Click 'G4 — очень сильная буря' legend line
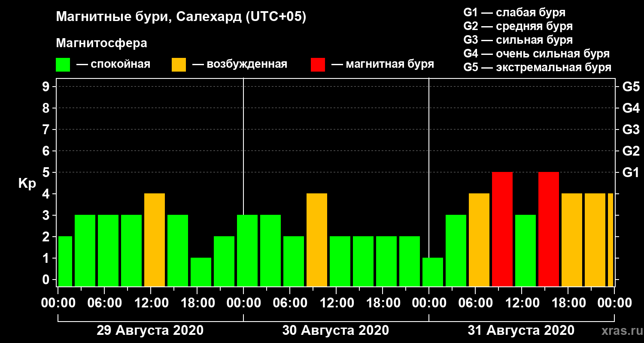Viewport: 644px width, 343px height. pyautogui.click(x=536, y=54)
